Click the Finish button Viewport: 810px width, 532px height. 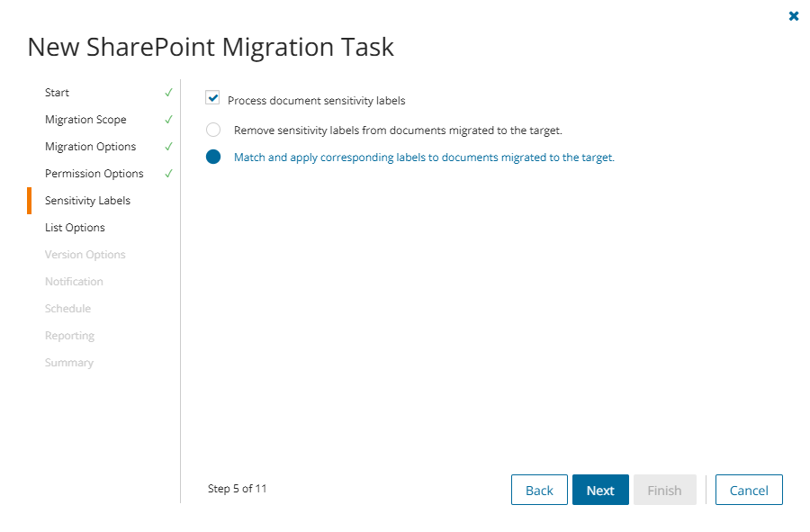pos(664,490)
